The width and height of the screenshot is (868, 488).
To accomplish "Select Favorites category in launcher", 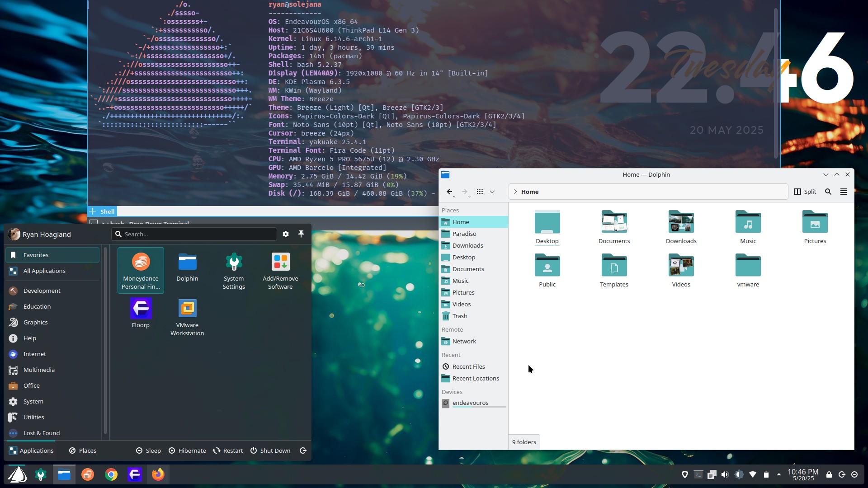I will pos(52,255).
